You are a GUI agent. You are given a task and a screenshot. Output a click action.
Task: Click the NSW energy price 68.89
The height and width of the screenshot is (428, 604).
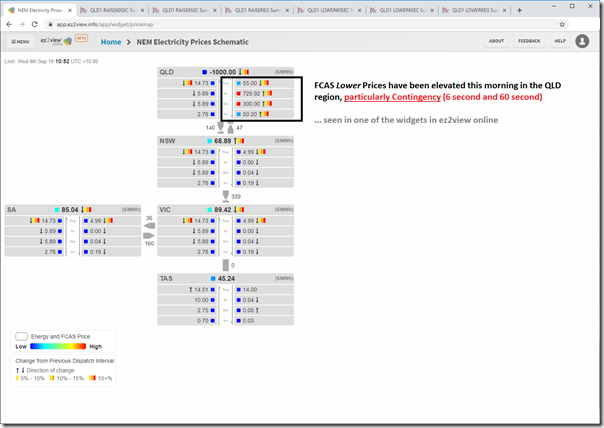pyautogui.click(x=223, y=141)
